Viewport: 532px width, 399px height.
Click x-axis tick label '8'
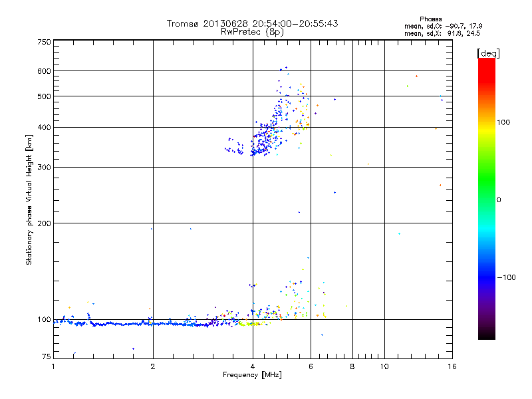point(352,366)
